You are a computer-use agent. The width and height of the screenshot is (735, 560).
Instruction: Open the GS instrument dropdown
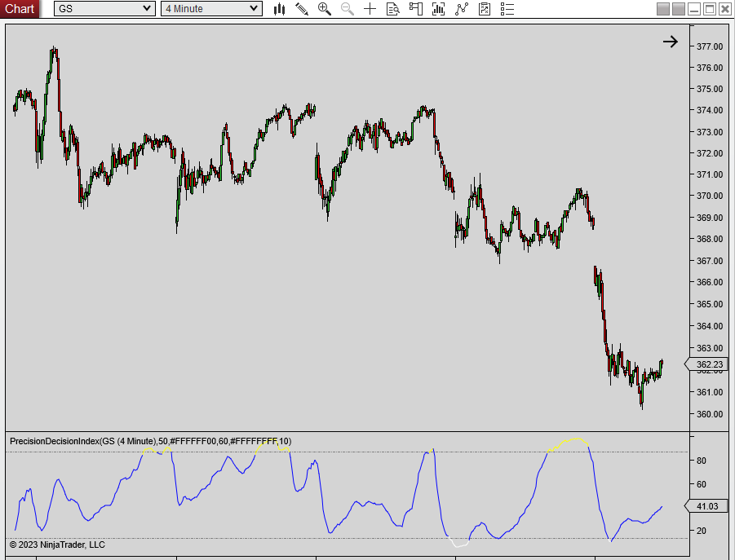tap(104, 8)
